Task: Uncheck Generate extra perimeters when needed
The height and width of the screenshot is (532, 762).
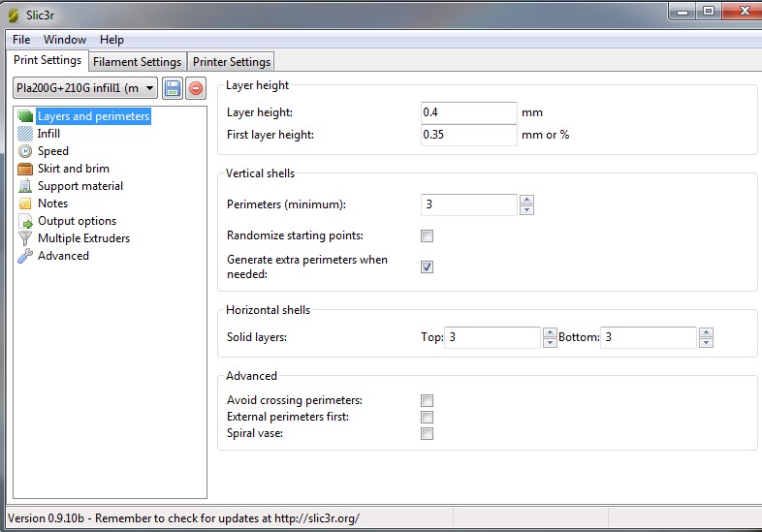Action: [x=427, y=266]
